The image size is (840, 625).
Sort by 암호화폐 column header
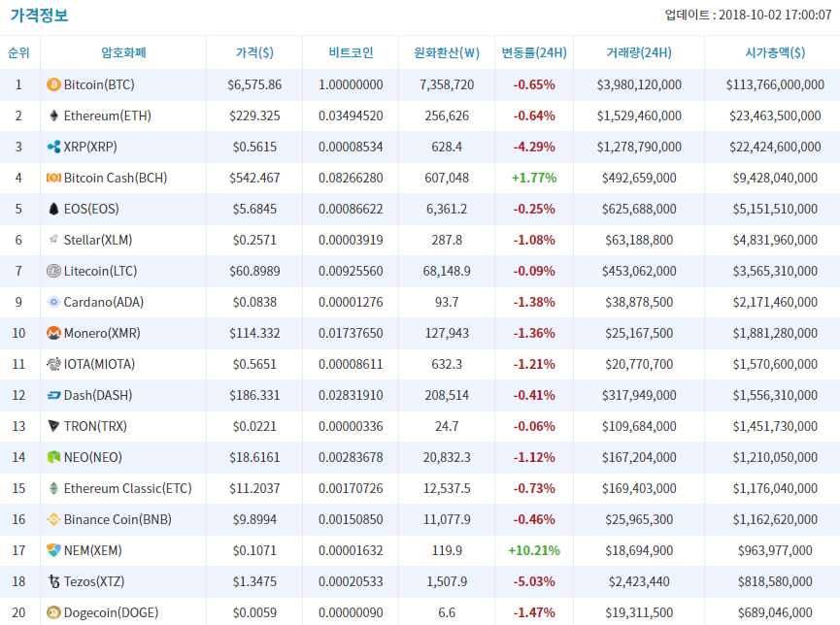click(123, 52)
